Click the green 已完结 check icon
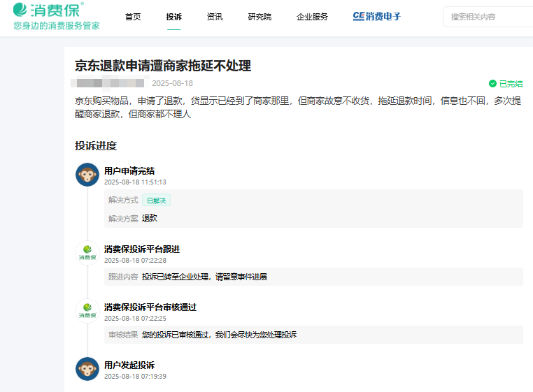Image resolution: width=533 pixels, height=392 pixels. 492,84
